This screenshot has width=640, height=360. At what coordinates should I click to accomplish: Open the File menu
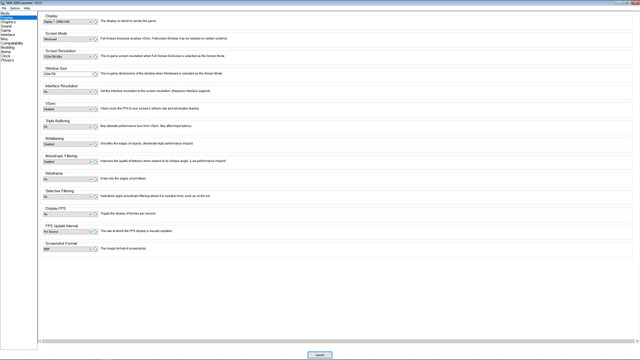(x=4, y=8)
